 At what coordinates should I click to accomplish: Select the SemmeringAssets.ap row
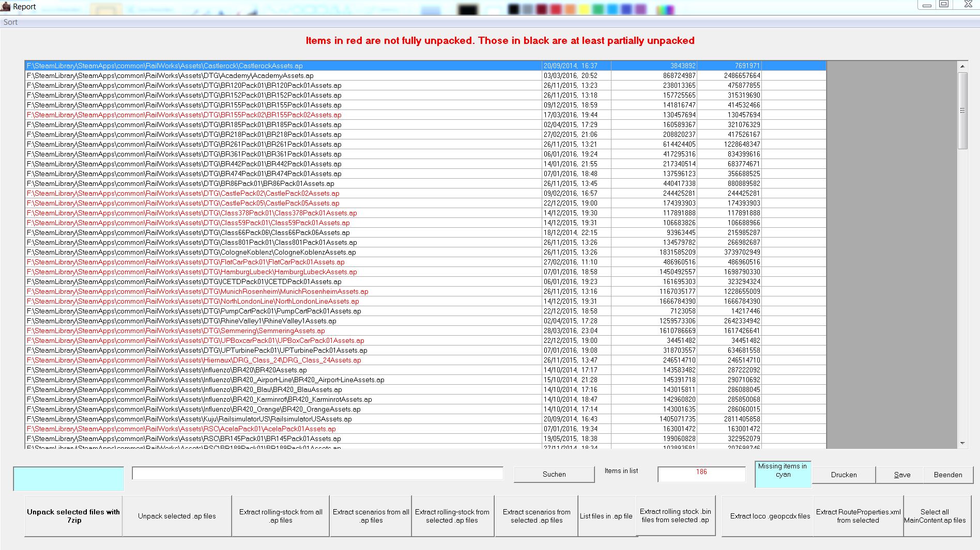176,331
